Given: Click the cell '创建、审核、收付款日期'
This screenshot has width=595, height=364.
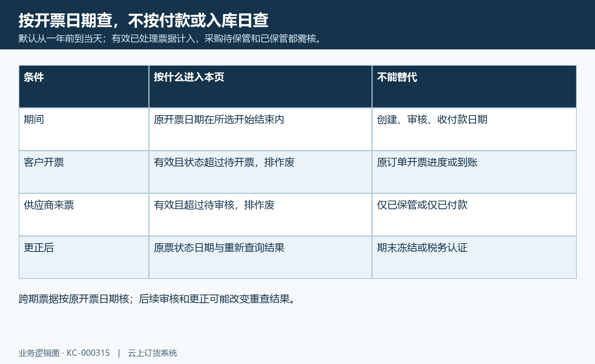Looking at the screenshot, I should (474, 129).
